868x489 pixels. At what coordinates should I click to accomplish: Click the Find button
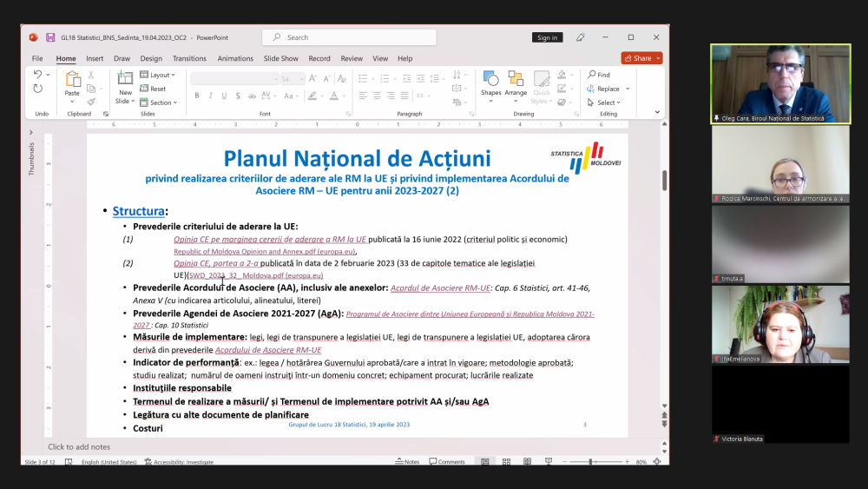599,75
